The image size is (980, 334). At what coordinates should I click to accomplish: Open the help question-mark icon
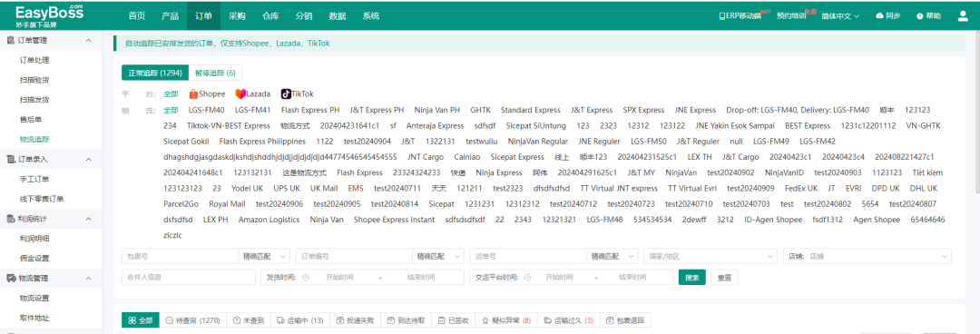pyautogui.click(x=920, y=16)
